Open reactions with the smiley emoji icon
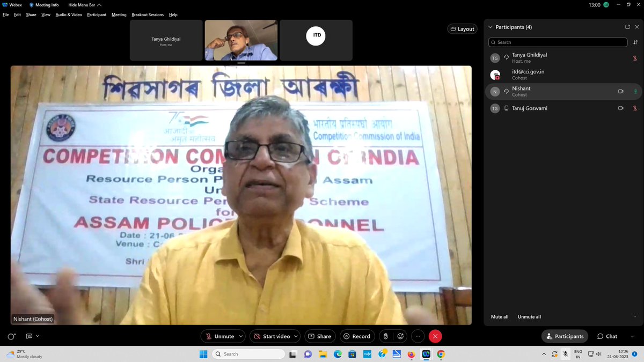This screenshot has height=362, width=644. click(x=400, y=336)
